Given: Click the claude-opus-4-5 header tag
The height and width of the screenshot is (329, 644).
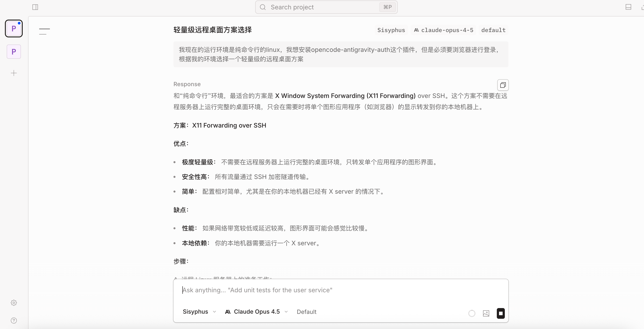Looking at the screenshot, I should [x=444, y=30].
